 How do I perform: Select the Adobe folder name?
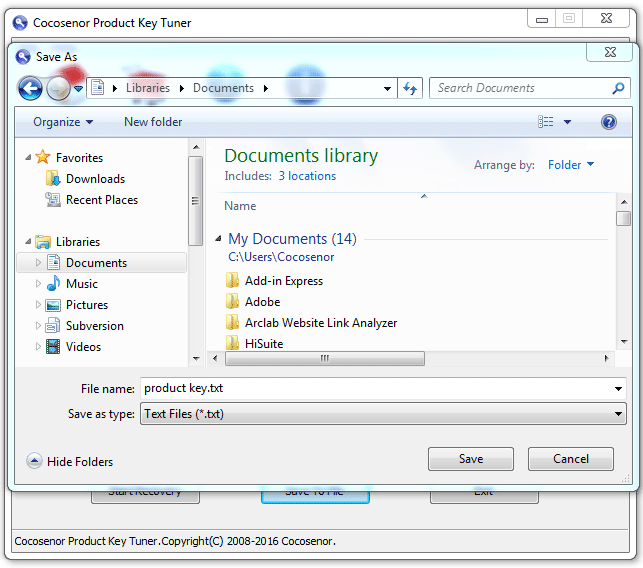pyautogui.click(x=262, y=302)
